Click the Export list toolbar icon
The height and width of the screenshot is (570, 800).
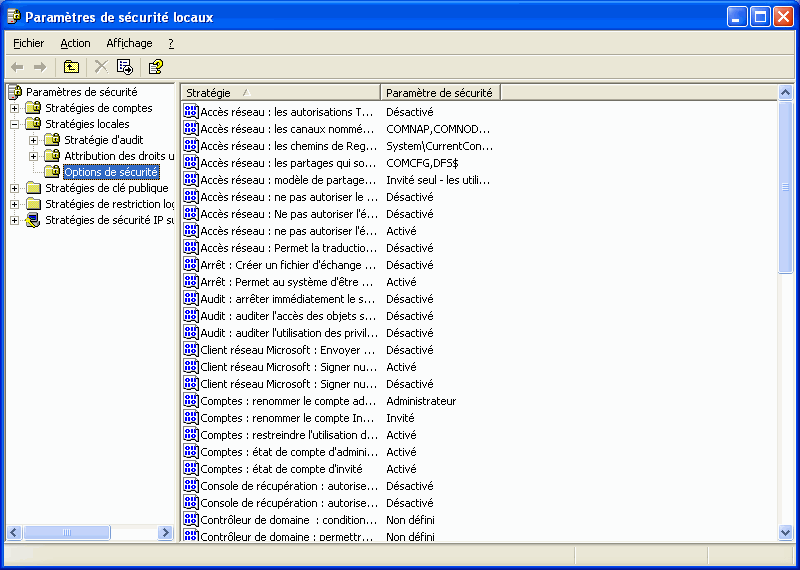(124, 67)
